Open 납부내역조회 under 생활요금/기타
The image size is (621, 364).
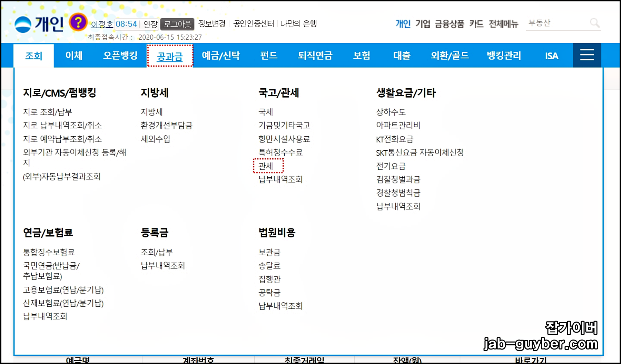(x=398, y=207)
